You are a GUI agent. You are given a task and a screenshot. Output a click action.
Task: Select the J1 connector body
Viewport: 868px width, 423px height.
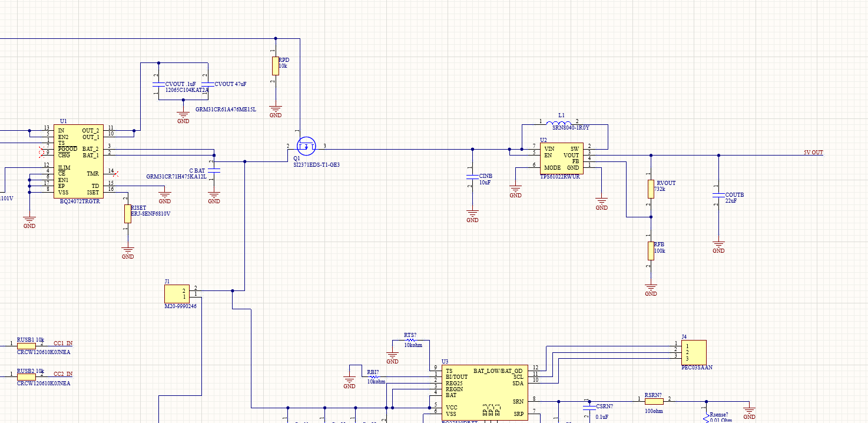(x=177, y=293)
